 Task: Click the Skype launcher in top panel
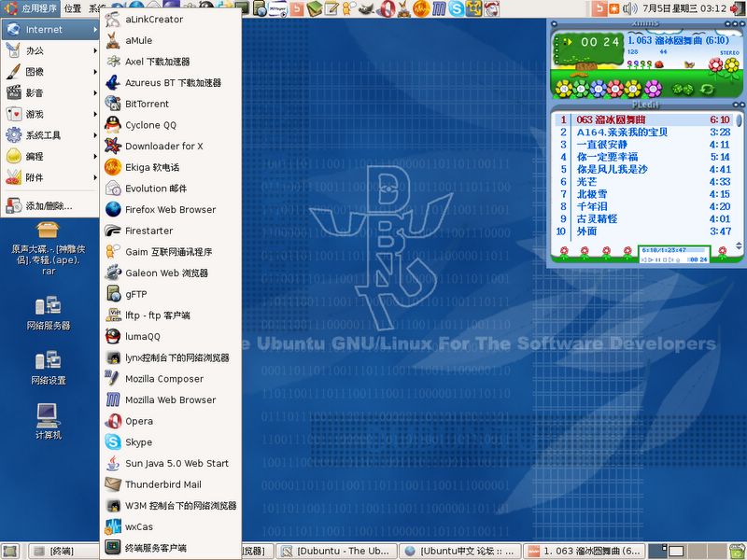click(x=456, y=8)
